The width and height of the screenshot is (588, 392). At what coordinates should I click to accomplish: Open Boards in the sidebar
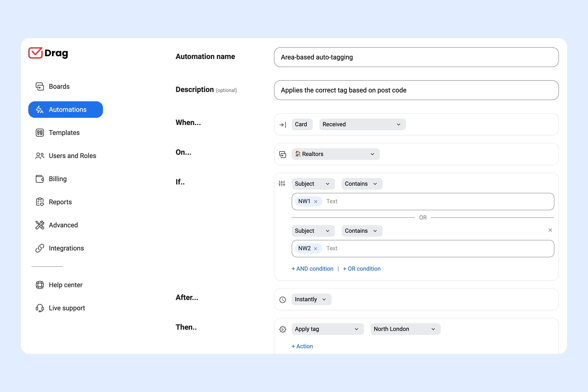tap(59, 86)
